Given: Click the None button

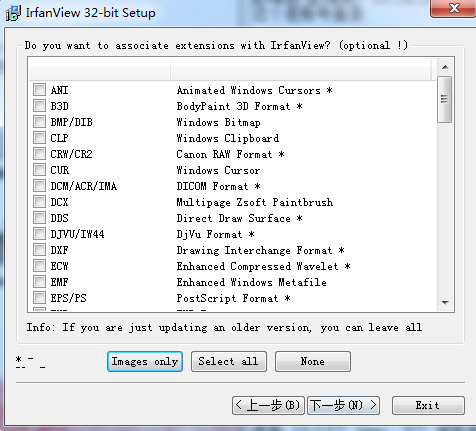Looking at the screenshot, I should (x=313, y=361).
